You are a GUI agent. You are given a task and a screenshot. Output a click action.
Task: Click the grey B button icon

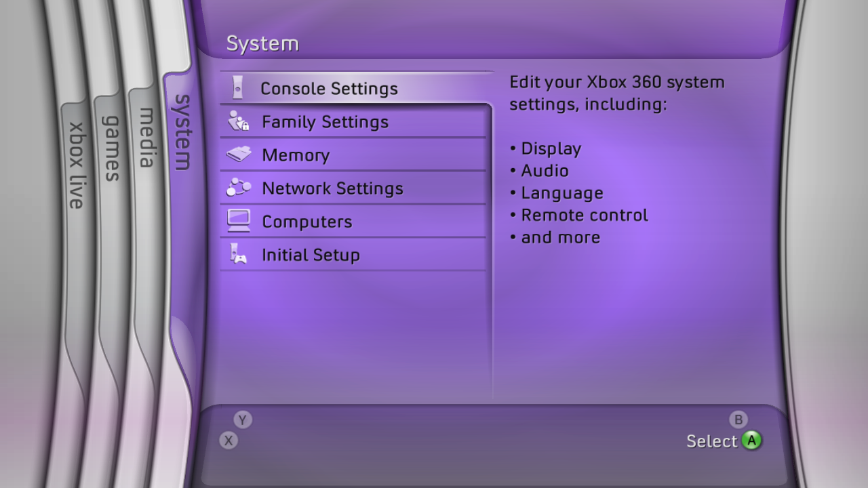(738, 420)
